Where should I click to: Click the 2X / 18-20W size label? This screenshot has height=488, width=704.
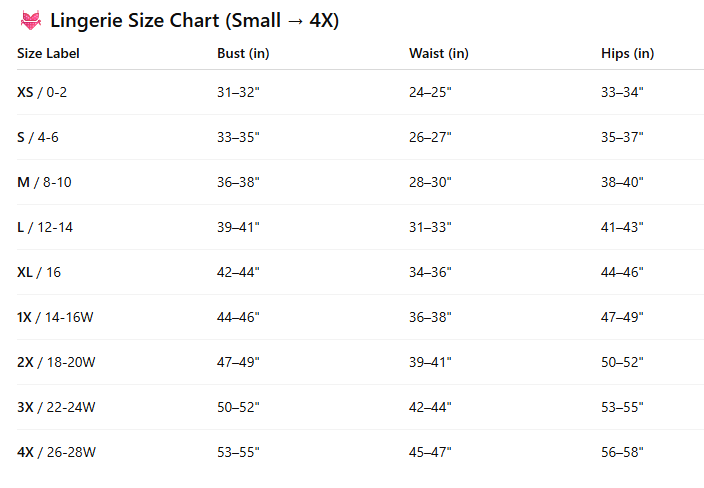coord(56,362)
